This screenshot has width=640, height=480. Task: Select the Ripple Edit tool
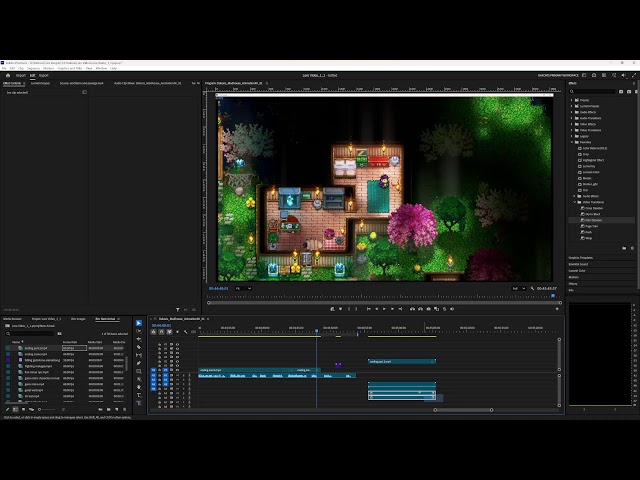[x=139, y=339]
